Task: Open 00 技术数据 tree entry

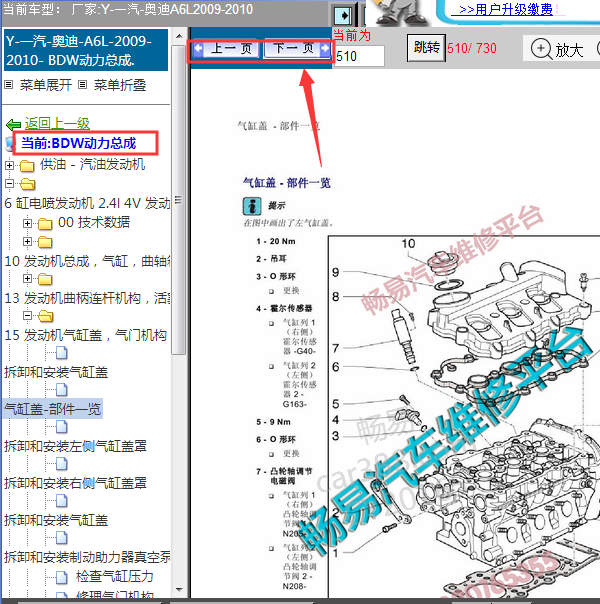Action: [94, 222]
